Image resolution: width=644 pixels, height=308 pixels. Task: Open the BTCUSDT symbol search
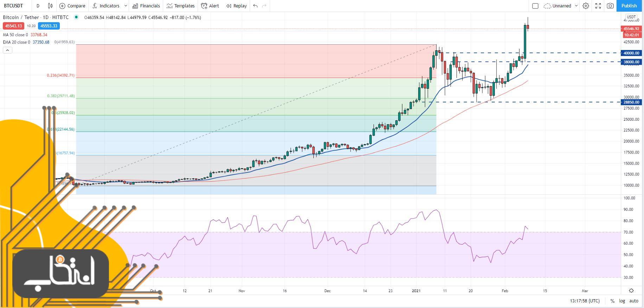click(13, 6)
